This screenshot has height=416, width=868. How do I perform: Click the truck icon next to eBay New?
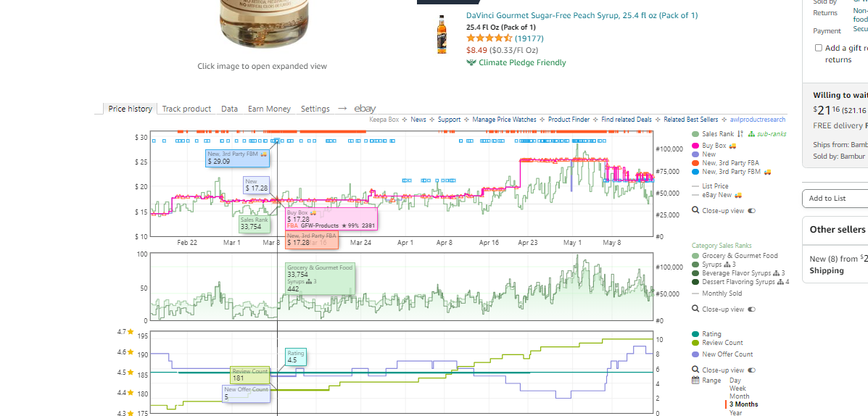(x=738, y=195)
